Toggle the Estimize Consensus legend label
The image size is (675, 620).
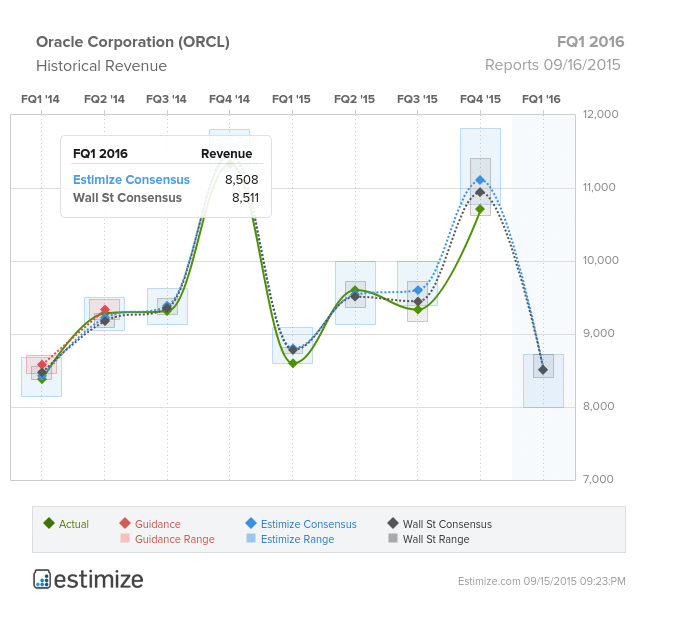[x=309, y=524]
